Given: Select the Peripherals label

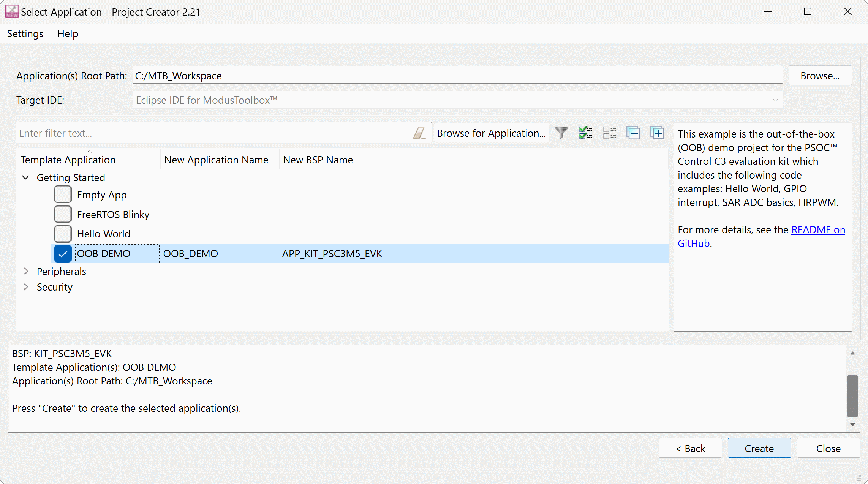Looking at the screenshot, I should pos(61,272).
